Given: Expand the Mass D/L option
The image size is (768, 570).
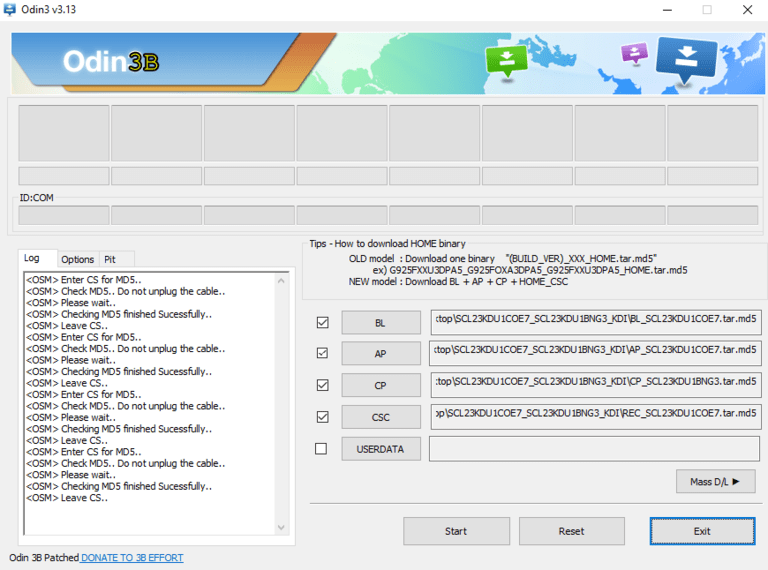Looking at the screenshot, I should coord(716,482).
